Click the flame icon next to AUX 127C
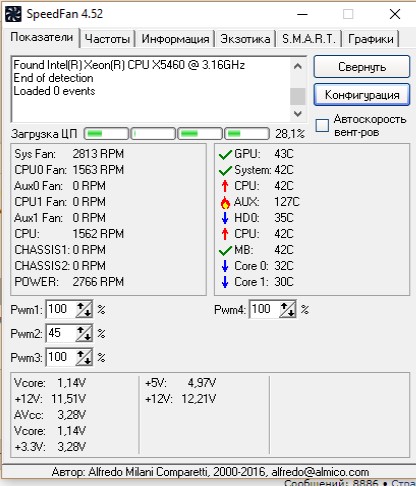 [x=225, y=202]
